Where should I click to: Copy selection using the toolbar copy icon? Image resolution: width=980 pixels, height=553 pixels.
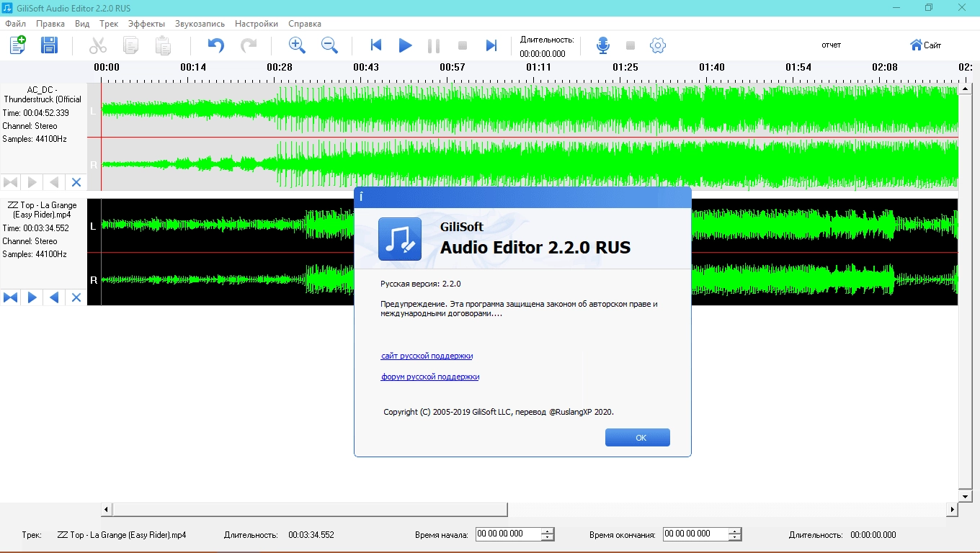pyautogui.click(x=130, y=45)
